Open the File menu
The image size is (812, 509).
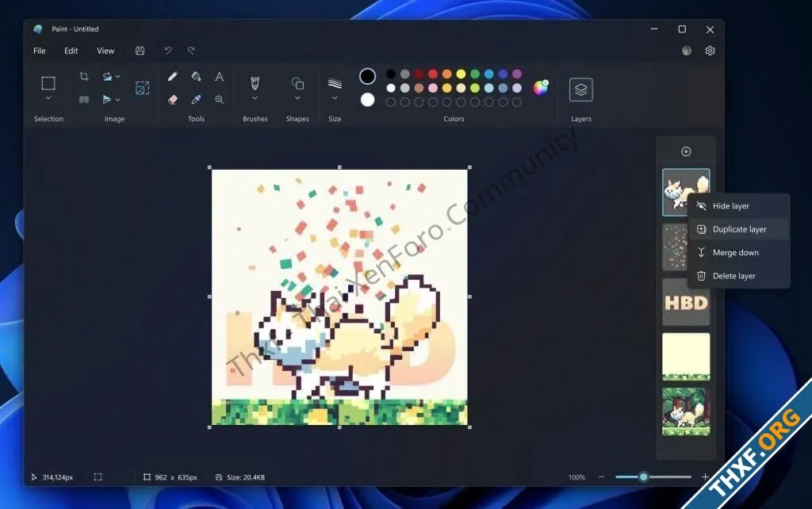click(40, 51)
